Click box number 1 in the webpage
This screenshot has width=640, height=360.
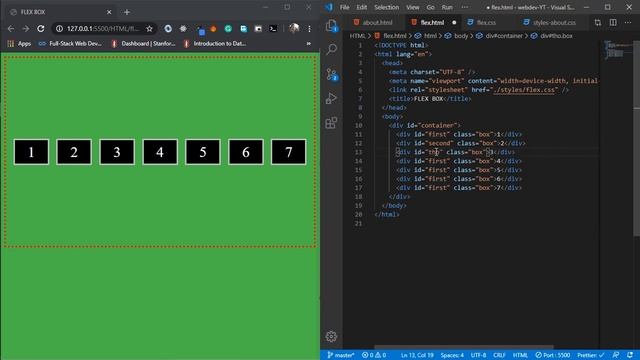point(31,152)
